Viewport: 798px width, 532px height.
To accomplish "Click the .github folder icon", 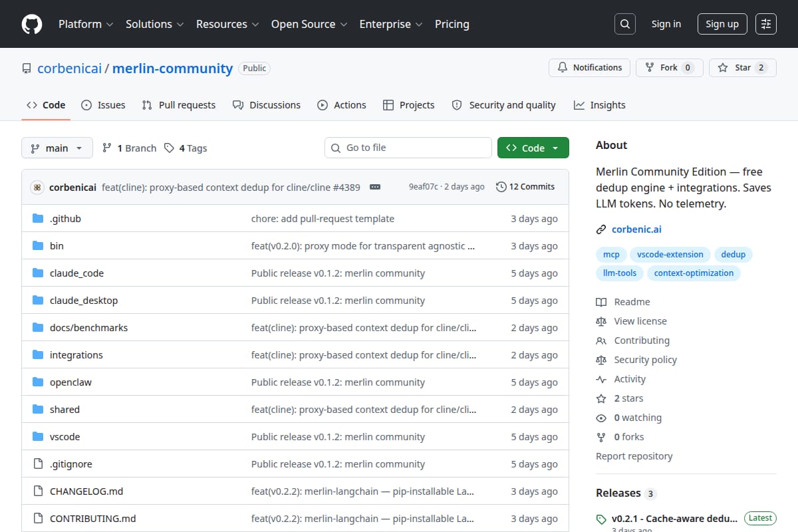I will point(38,219).
